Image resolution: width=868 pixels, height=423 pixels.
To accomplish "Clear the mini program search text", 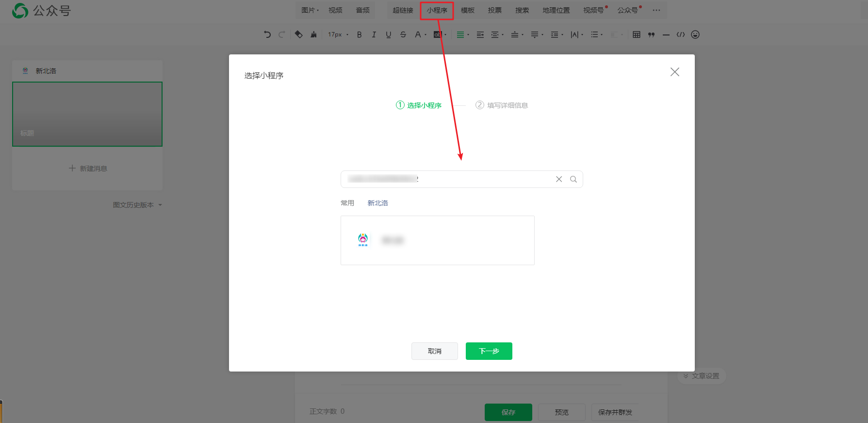I will (559, 179).
